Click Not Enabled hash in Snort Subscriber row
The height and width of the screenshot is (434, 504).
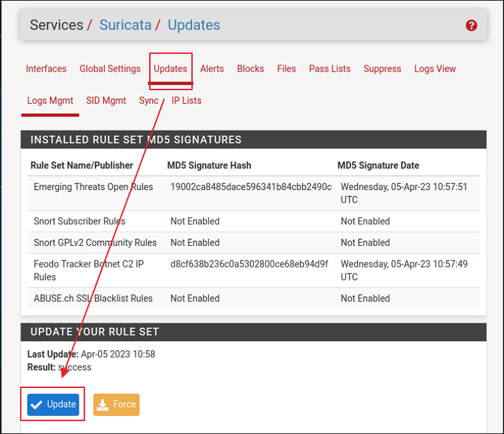[x=195, y=221]
